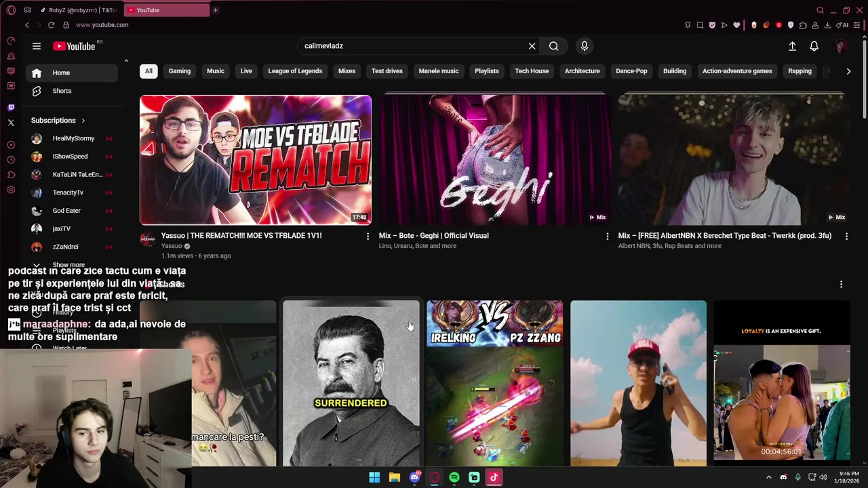
Task: Open ad blocker shield toolbar icon
Action: (x=712, y=25)
